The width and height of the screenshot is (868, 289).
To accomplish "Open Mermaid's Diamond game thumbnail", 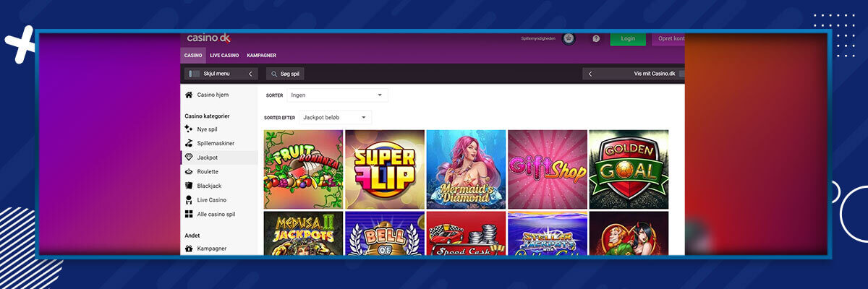I will pyautogui.click(x=467, y=170).
